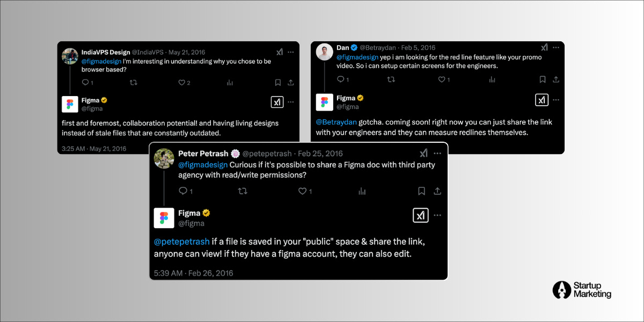Open more options on Dan's tweet
Screen dimensions: 644x322
555,48
